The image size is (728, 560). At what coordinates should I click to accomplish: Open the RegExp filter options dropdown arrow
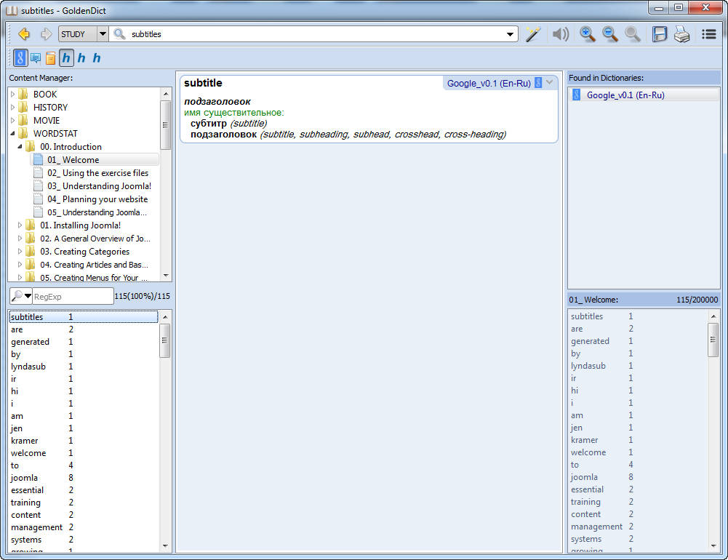point(28,296)
